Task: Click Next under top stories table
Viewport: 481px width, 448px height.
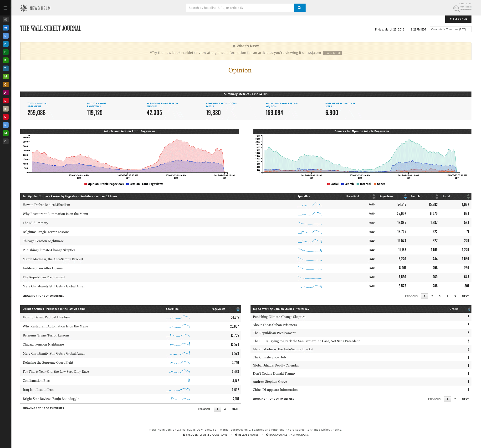Action: click(x=465, y=296)
